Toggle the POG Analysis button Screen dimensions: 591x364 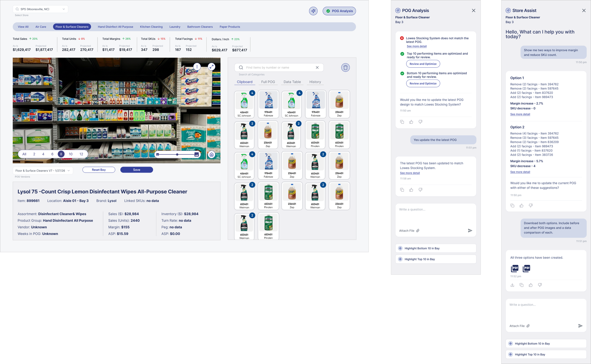click(339, 11)
